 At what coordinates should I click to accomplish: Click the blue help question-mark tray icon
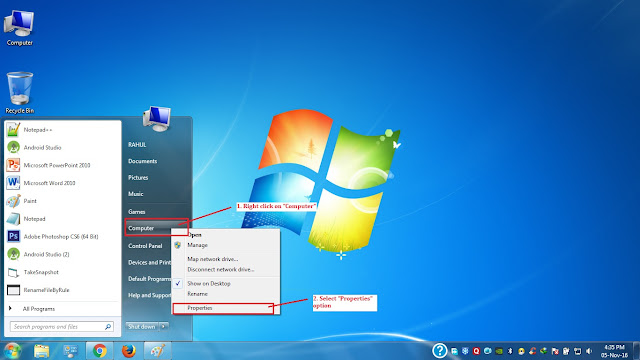tap(440, 351)
